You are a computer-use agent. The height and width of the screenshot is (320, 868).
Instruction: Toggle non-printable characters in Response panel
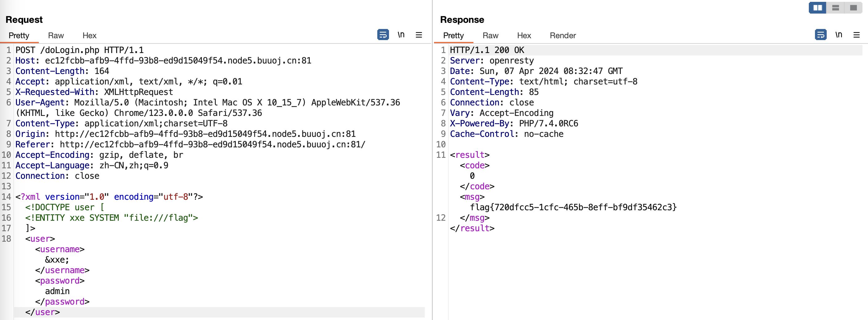[x=839, y=35]
